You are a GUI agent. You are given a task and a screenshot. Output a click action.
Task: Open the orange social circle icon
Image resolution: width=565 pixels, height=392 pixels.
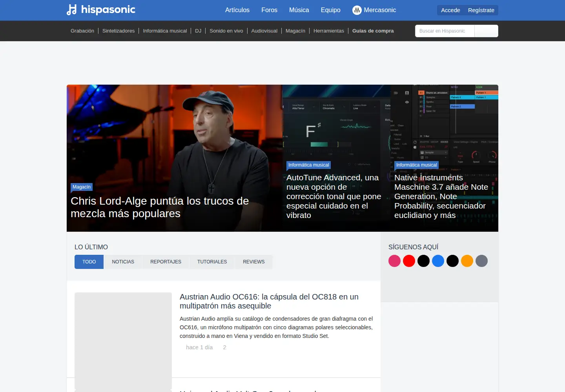coord(467,261)
